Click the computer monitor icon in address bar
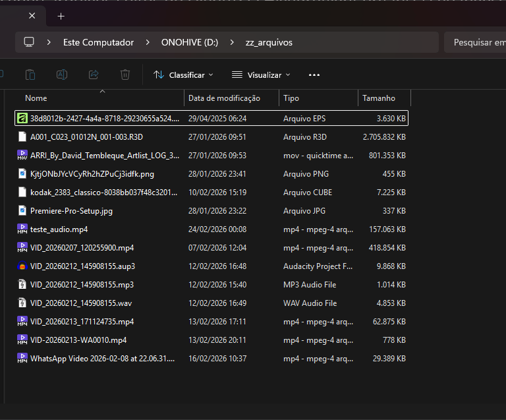Screen dimensions: 506x420 tap(29, 42)
